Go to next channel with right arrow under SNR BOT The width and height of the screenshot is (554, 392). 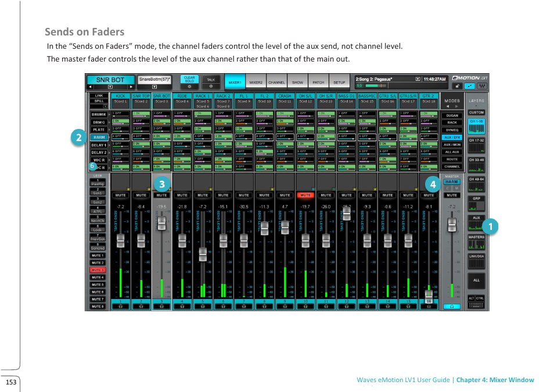tap(131, 87)
